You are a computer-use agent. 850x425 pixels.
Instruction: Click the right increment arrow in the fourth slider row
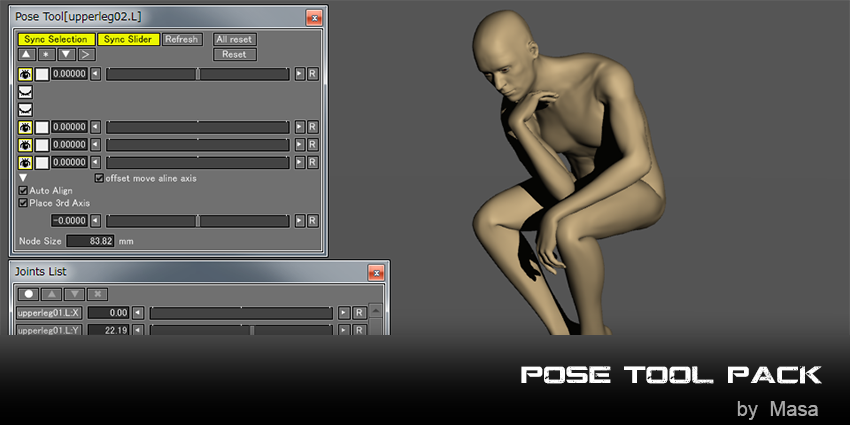300,162
